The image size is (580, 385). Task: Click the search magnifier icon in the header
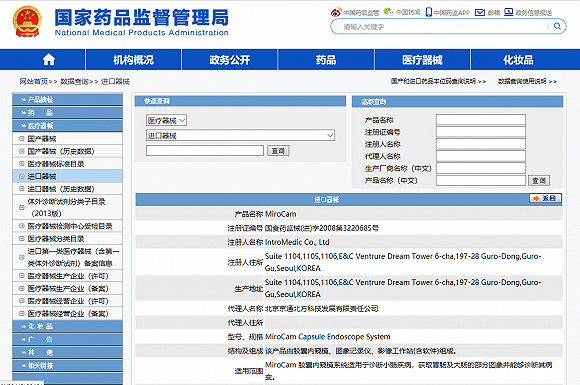tap(557, 26)
